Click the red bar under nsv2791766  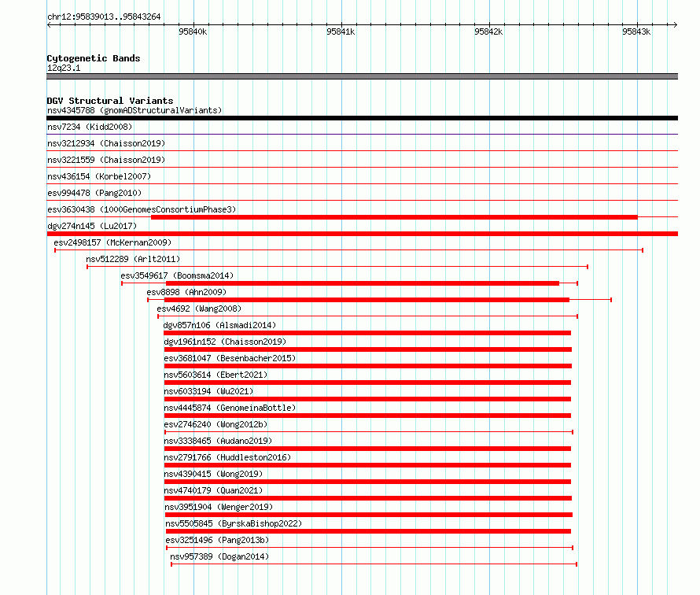[368, 465]
